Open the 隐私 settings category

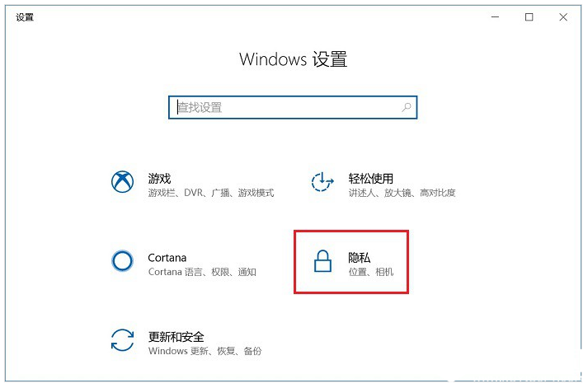click(360, 258)
